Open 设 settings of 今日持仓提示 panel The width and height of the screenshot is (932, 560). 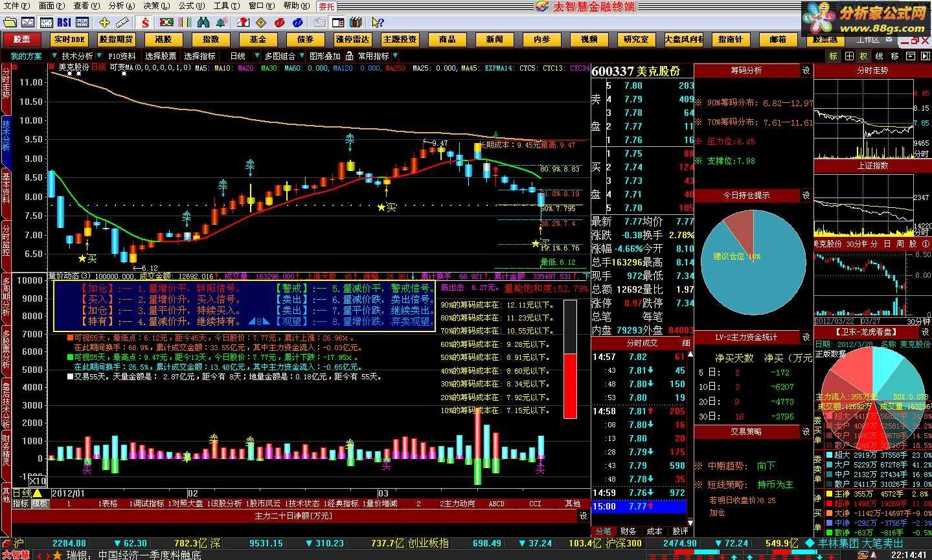click(806, 195)
